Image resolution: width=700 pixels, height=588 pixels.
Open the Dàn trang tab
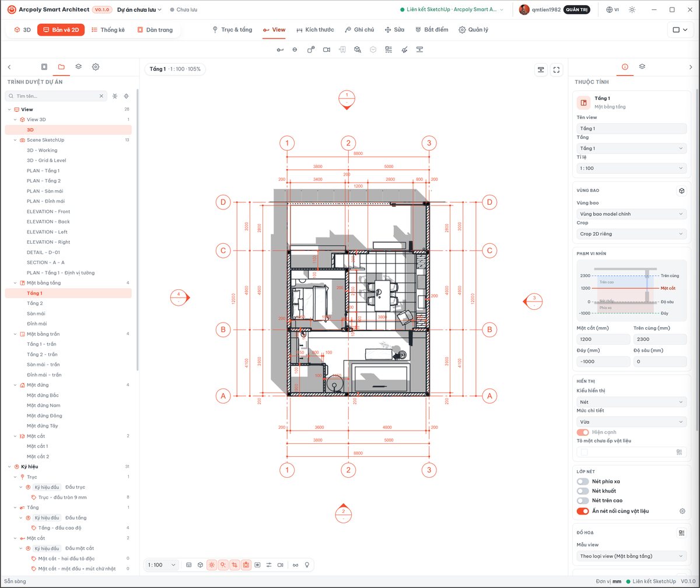tap(155, 30)
